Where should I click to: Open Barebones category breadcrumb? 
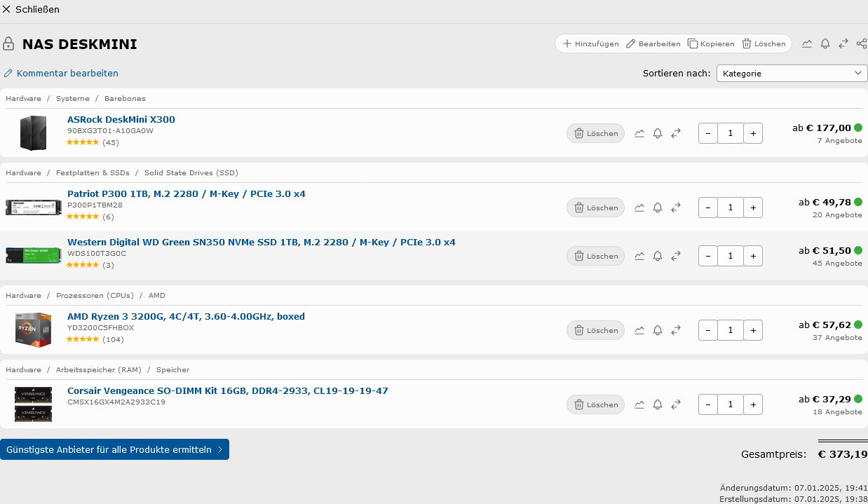(125, 98)
